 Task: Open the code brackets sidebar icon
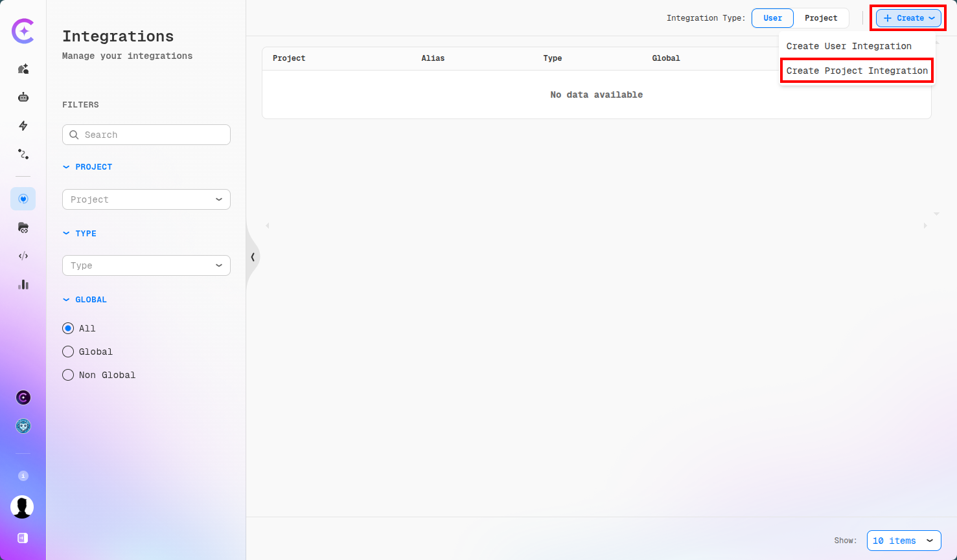point(23,256)
